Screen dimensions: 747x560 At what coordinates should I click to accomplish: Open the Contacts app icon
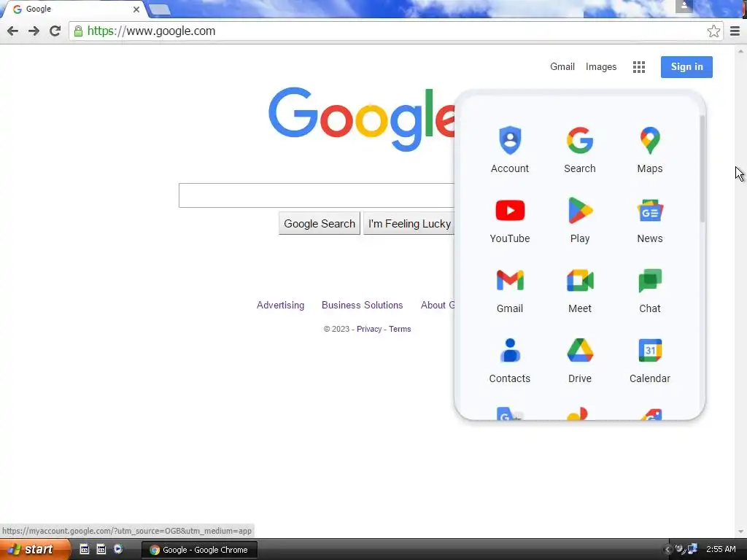510,360
